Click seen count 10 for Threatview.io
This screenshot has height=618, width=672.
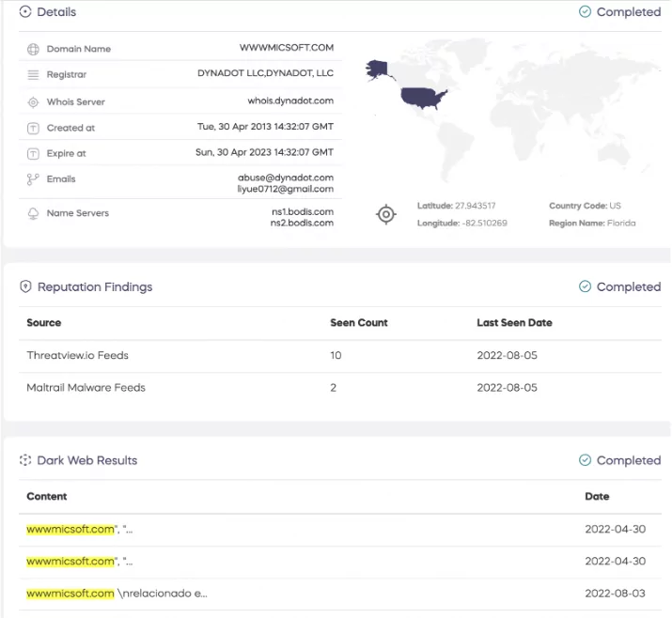pyautogui.click(x=336, y=355)
